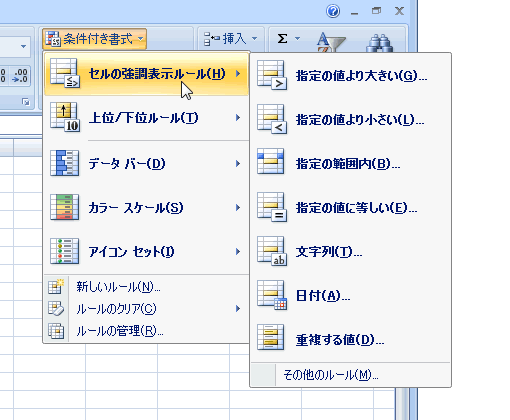Open the Σ AutoSum dropdown arrow

[298, 39]
